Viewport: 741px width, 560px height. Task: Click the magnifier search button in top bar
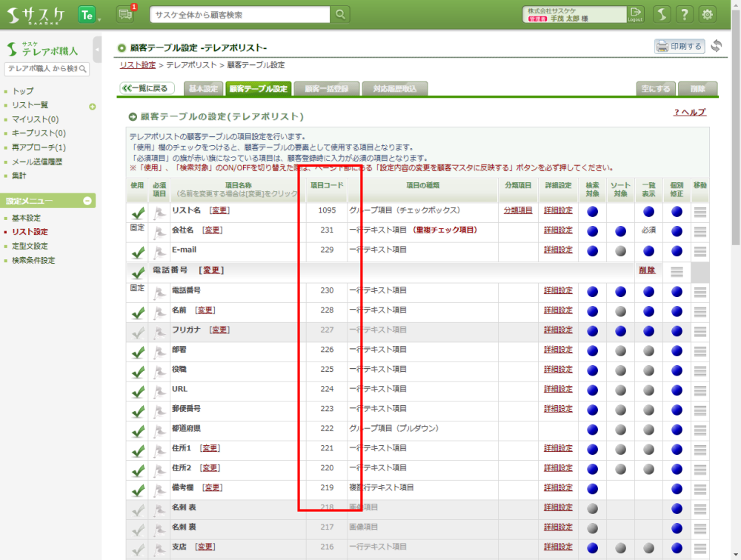coord(340,15)
